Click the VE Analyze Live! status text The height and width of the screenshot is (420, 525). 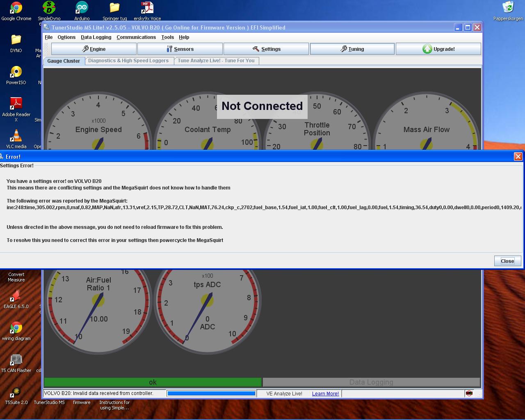click(284, 394)
